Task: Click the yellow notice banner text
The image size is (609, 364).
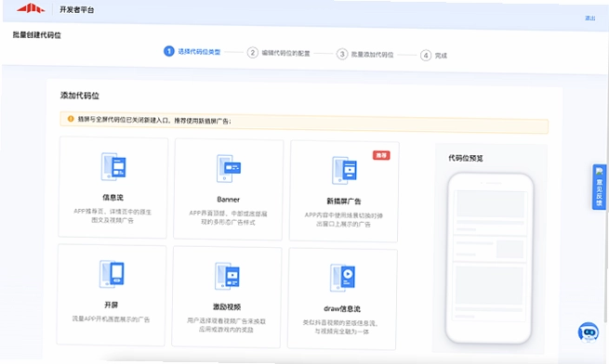Action: 154,121
